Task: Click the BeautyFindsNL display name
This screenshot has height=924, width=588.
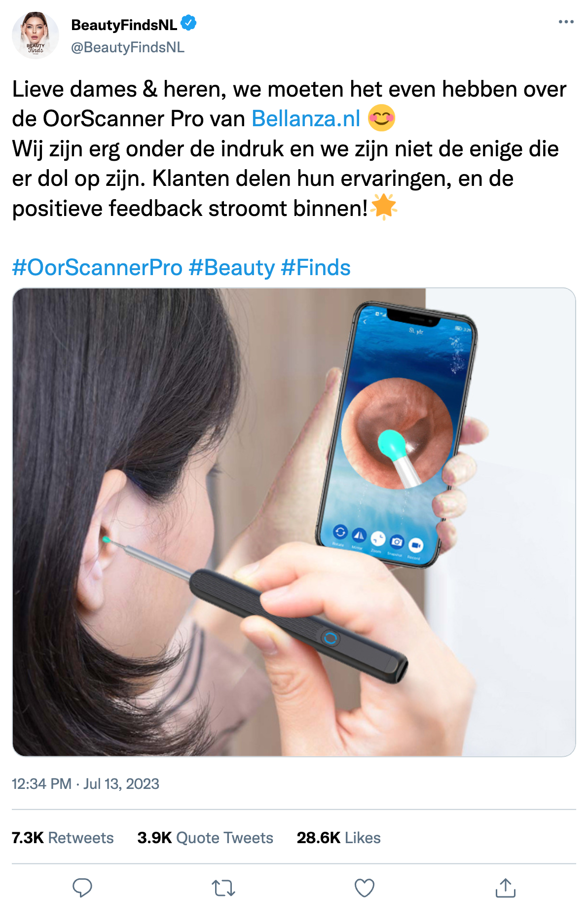Action: click(124, 25)
